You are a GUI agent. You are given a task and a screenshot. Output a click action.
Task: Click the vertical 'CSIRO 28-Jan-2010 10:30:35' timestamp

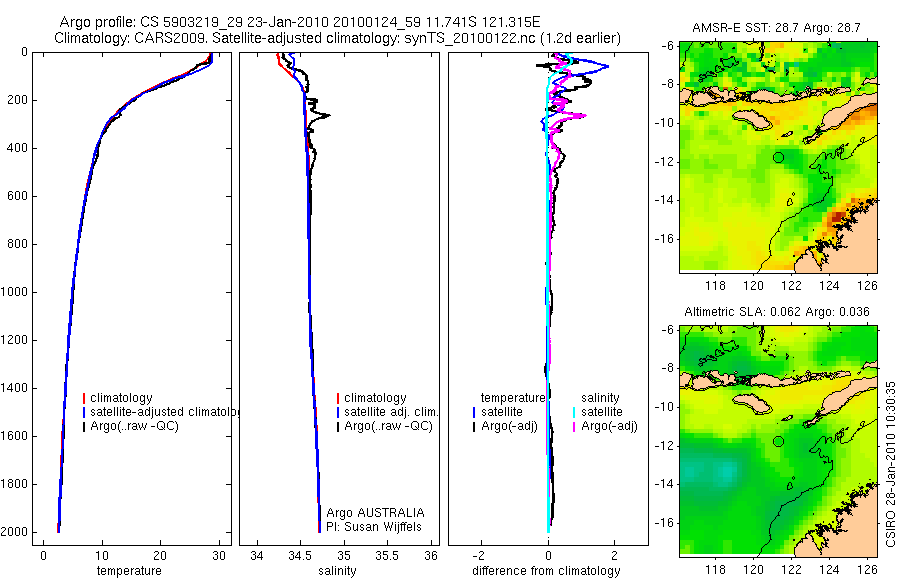point(890,464)
